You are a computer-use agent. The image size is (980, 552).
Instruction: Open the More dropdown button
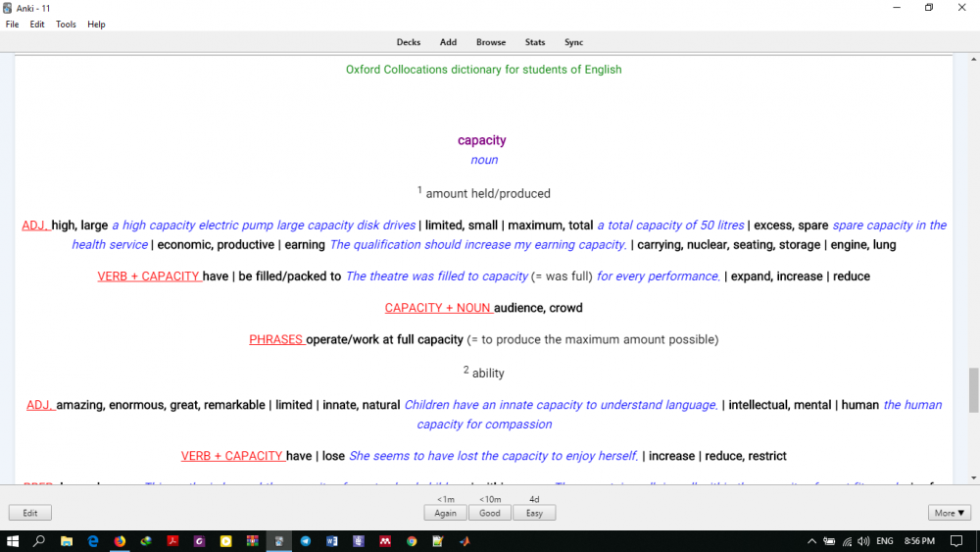(x=950, y=513)
